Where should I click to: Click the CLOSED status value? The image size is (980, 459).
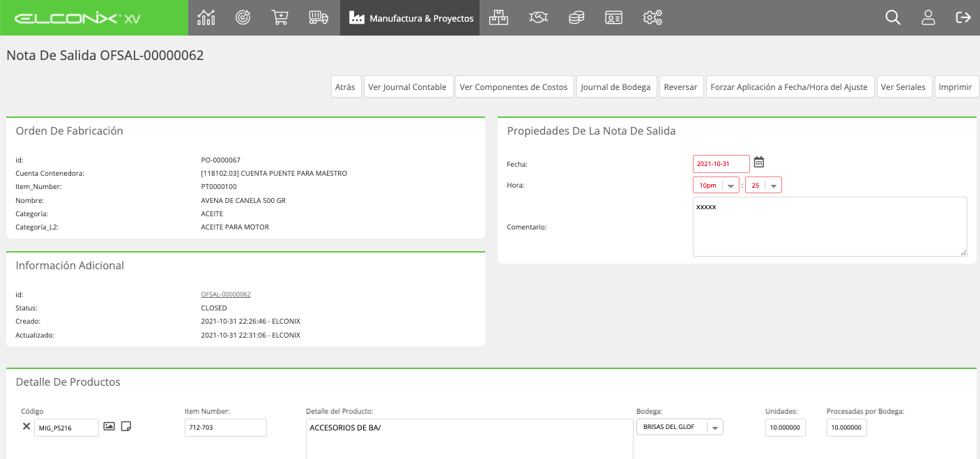[x=214, y=308]
